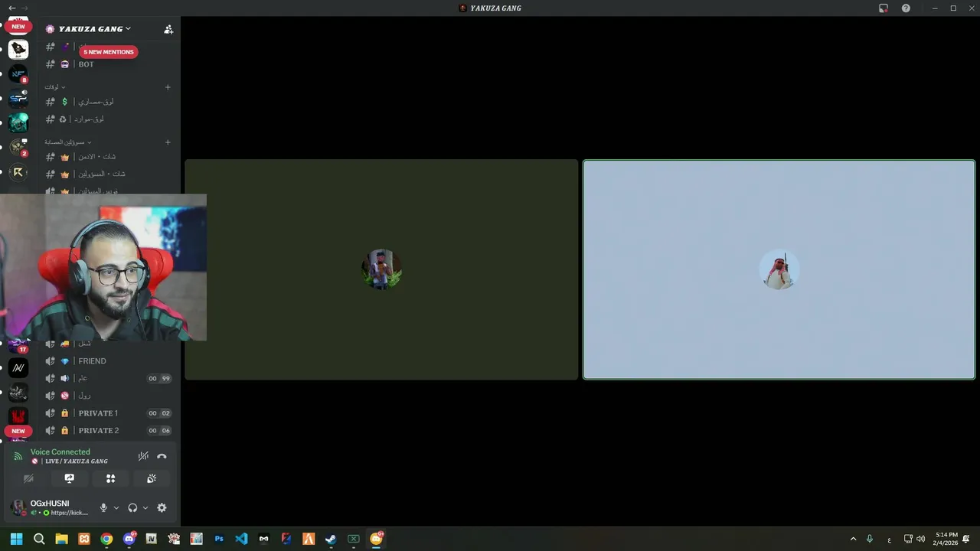Open audio output options chevron
Image resolution: width=980 pixels, height=551 pixels.
(145, 507)
